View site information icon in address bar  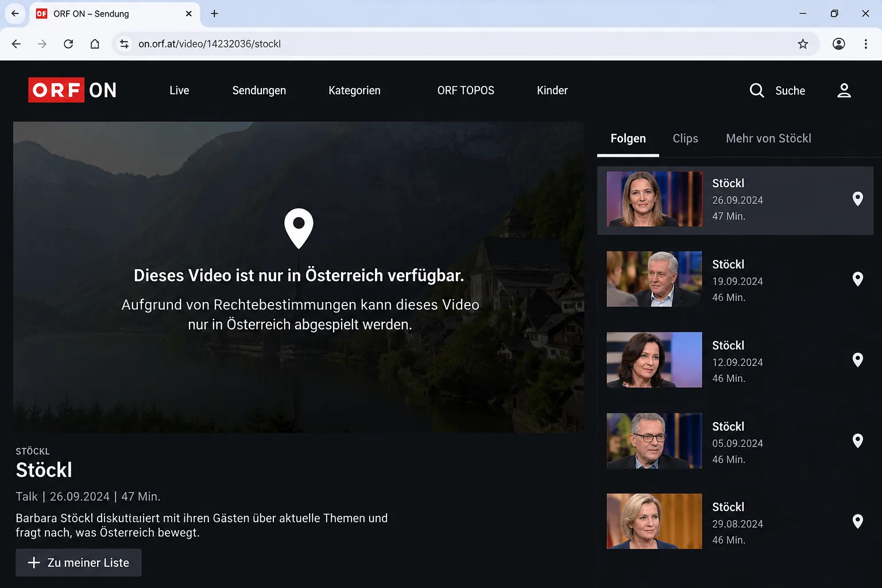124,44
